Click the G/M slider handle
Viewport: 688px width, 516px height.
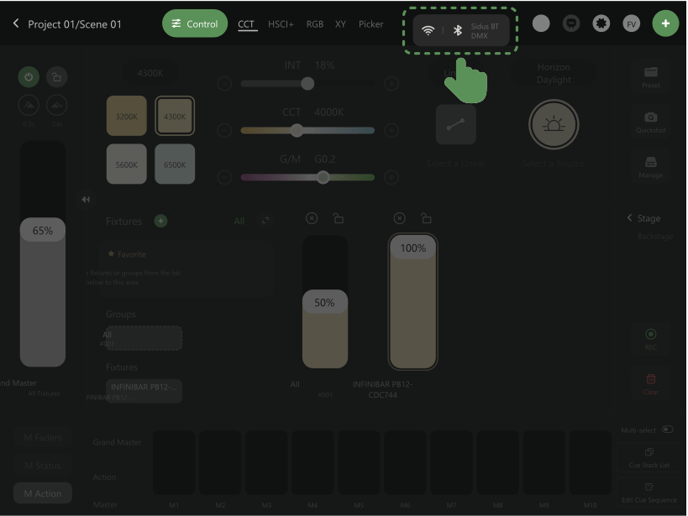coord(323,177)
